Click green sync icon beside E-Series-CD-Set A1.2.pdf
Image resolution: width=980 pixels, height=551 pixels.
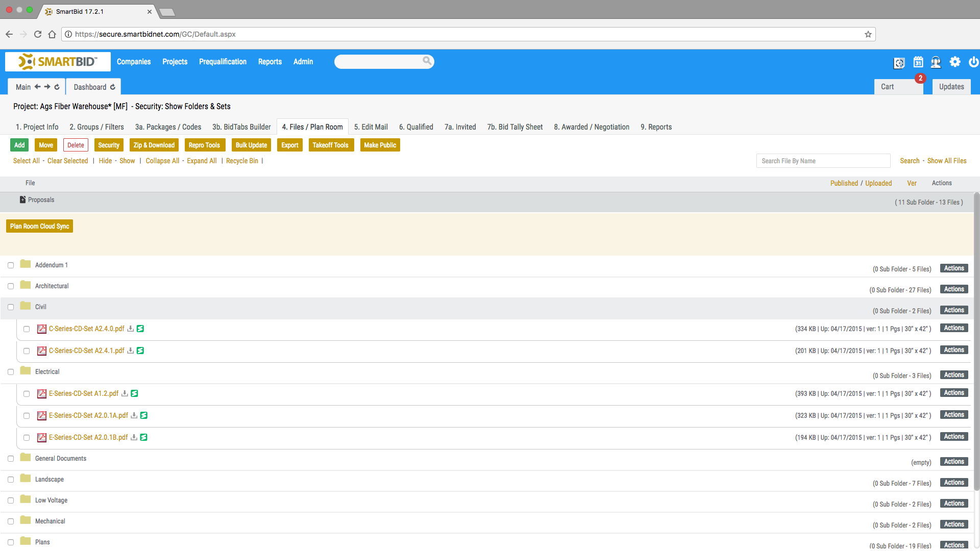[x=134, y=394]
